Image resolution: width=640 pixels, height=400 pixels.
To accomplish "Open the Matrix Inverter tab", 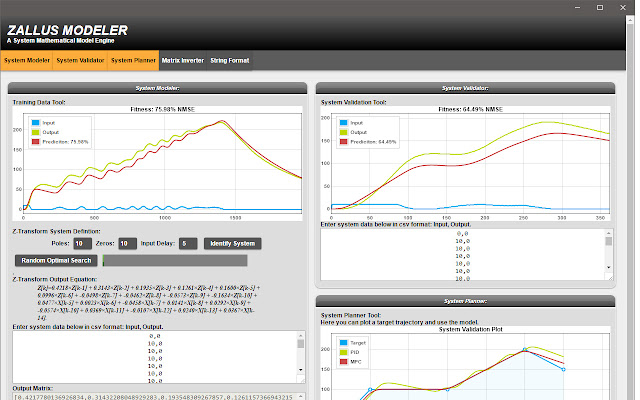I will 182,60.
